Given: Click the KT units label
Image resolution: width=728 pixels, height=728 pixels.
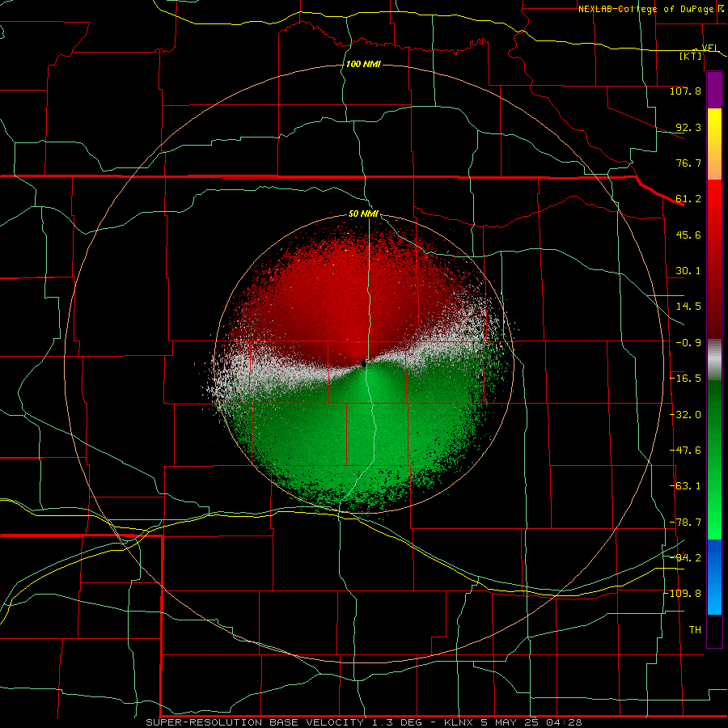Looking at the screenshot, I should (x=691, y=57).
